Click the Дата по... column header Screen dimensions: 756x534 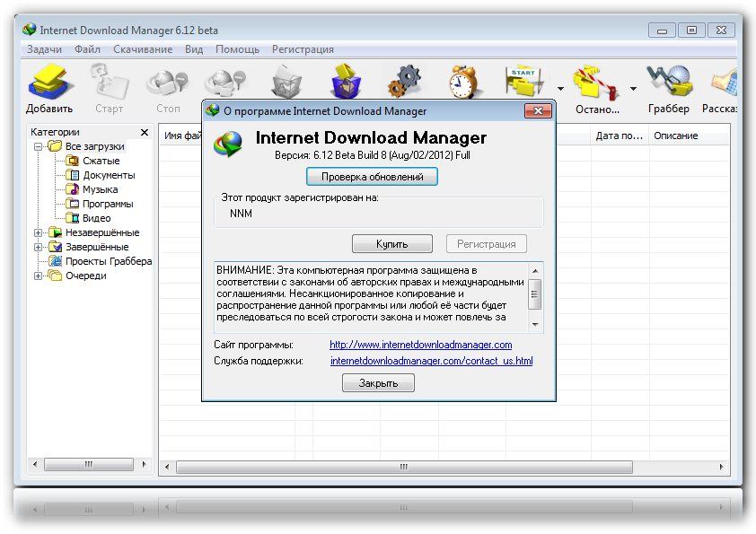(x=620, y=136)
